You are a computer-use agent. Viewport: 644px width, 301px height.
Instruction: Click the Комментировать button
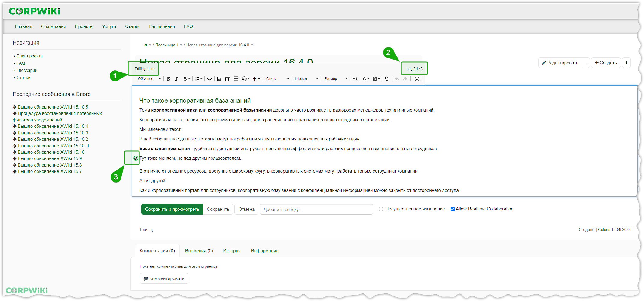(x=164, y=278)
